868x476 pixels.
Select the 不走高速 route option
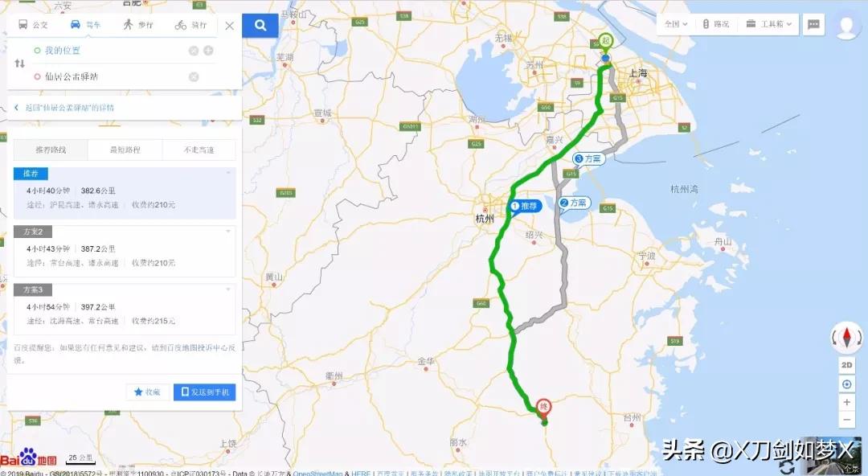pos(199,150)
